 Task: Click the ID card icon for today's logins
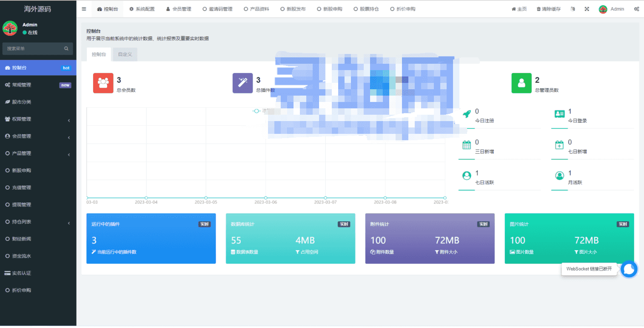point(559,114)
